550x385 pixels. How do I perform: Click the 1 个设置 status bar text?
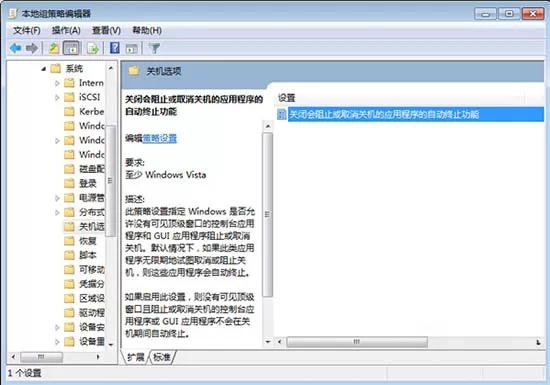pos(25,373)
